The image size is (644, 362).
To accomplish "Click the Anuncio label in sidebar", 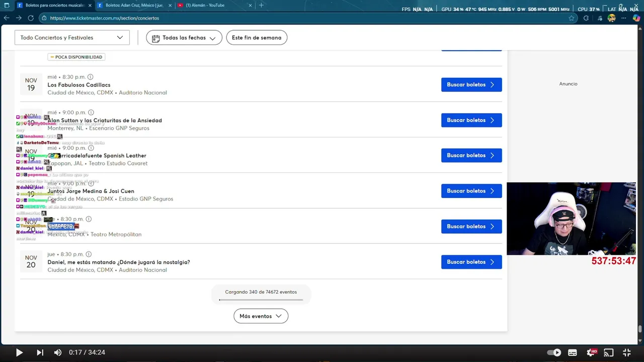I will 568,84.
